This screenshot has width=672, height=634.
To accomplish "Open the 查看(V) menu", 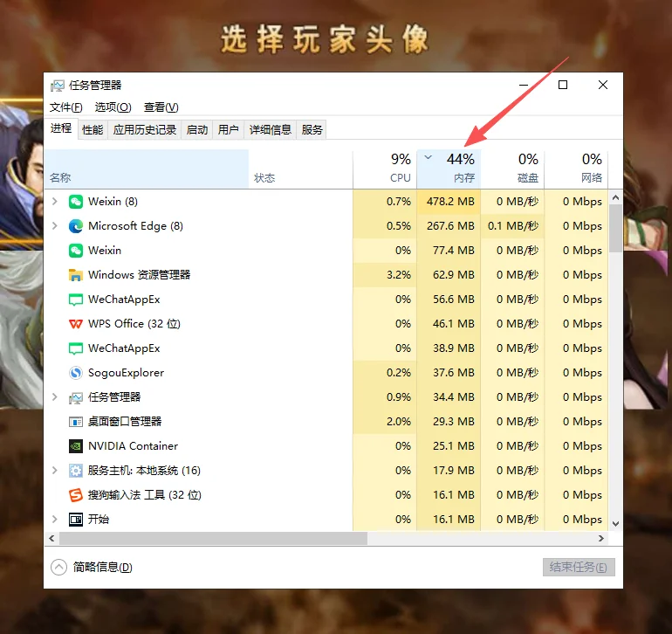I will 161,107.
